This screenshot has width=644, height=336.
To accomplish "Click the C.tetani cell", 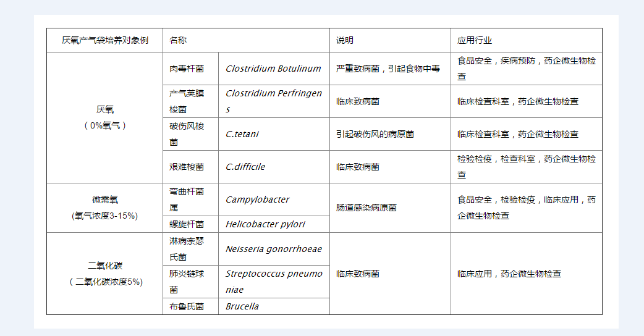I will [x=242, y=134].
